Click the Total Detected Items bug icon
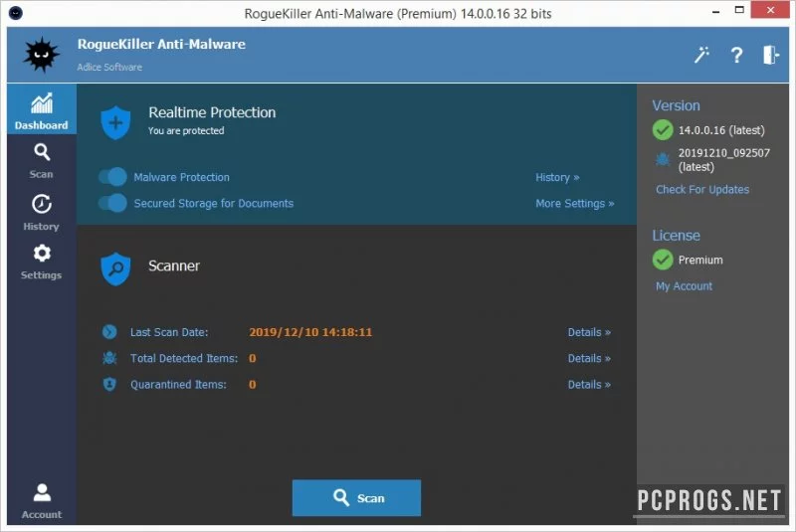 (x=109, y=358)
